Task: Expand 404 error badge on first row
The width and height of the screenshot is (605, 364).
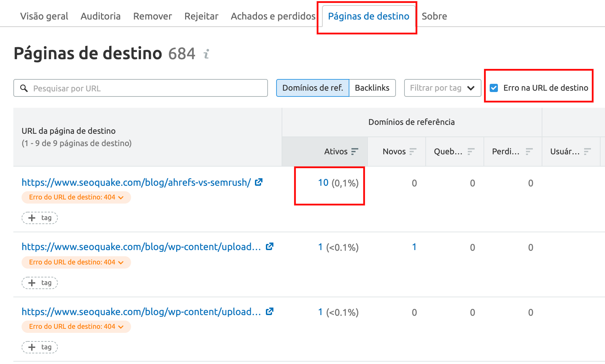Action: pyautogui.click(x=76, y=197)
